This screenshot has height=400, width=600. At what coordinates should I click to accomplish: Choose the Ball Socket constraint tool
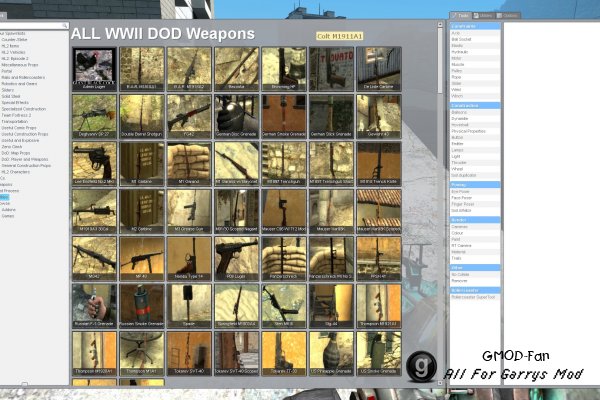(x=475, y=39)
